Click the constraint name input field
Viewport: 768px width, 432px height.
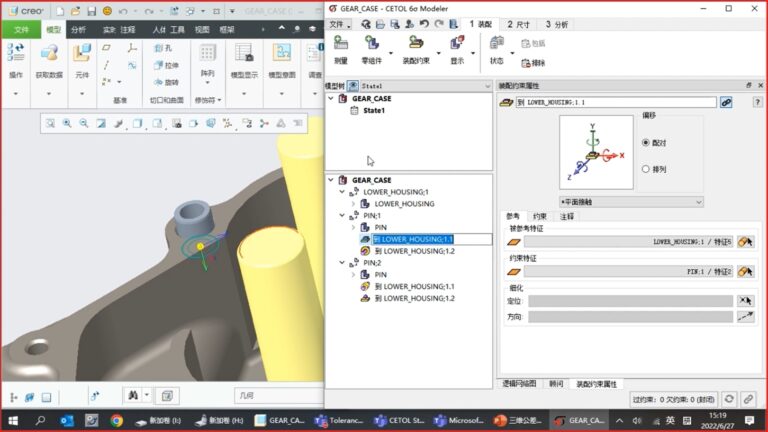pyautogui.click(x=616, y=102)
